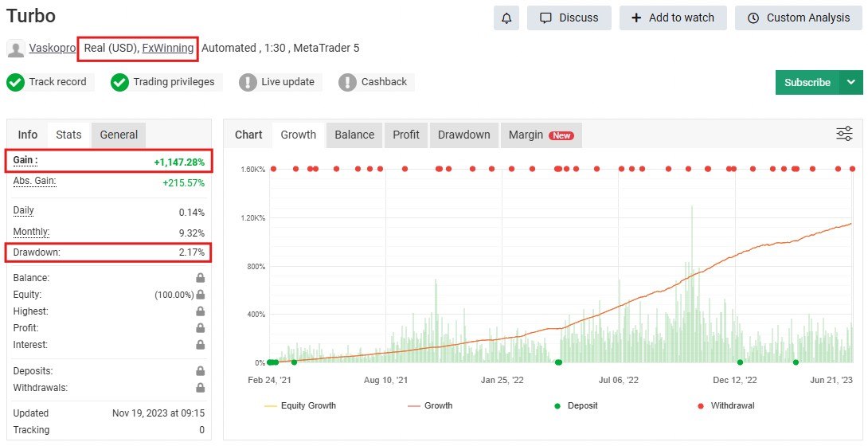Image resolution: width=868 pixels, height=446 pixels.
Task: Toggle Equity Growth series in legend
Action: tap(299, 405)
